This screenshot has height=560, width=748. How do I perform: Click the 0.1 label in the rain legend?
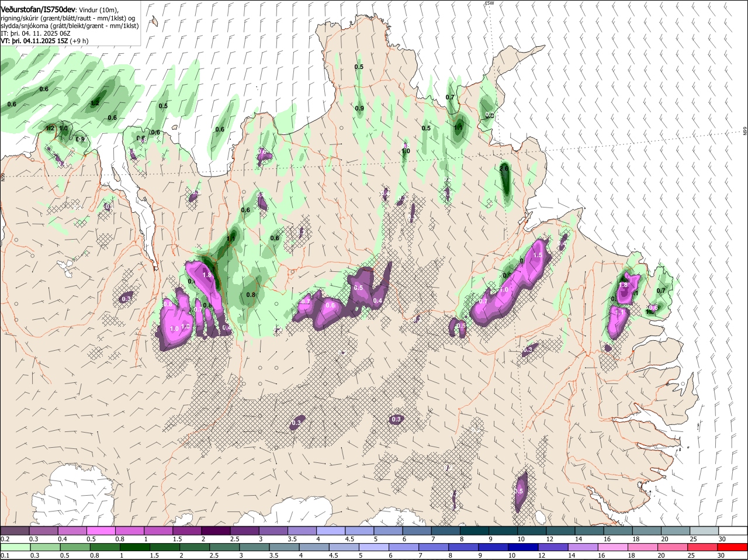point(5,556)
